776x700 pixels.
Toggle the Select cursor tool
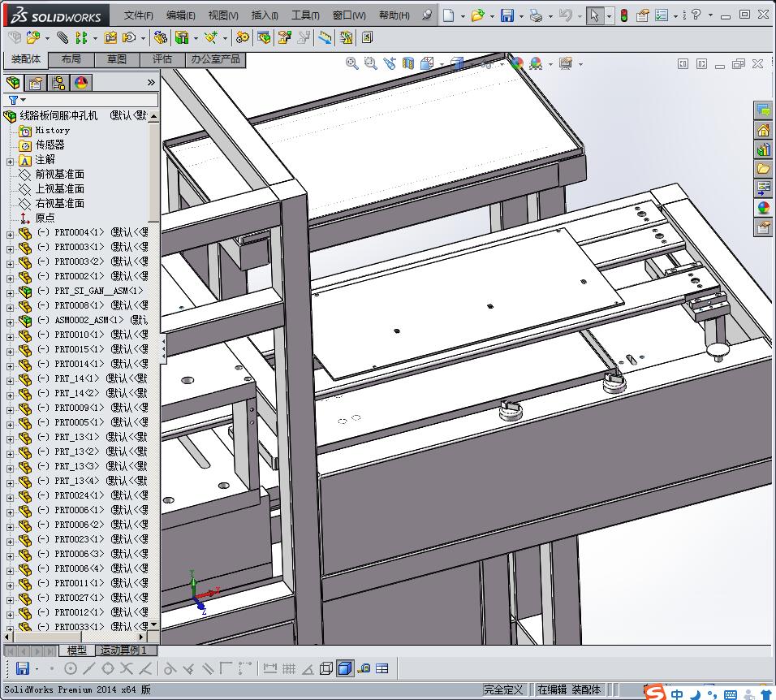[x=595, y=15]
